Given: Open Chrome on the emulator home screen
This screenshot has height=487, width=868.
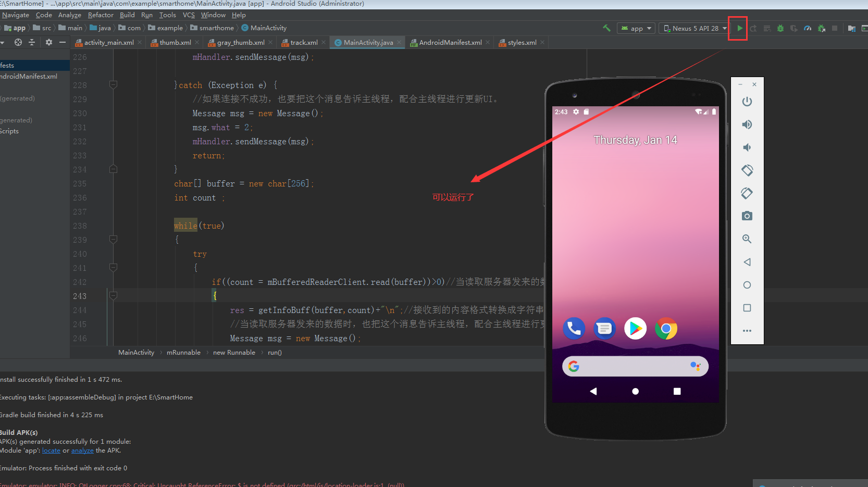Looking at the screenshot, I should 666,329.
